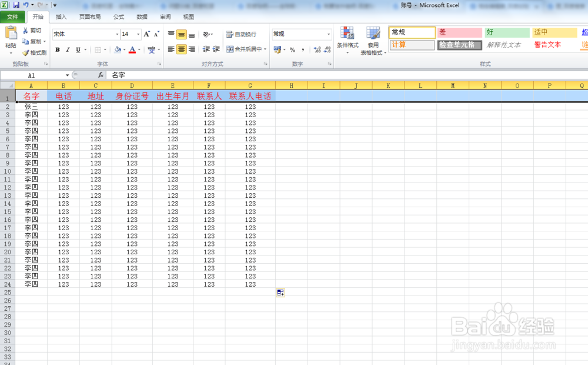Viewport: 588px width, 365px height.
Task: Select column D header
Action: click(x=132, y=85)
